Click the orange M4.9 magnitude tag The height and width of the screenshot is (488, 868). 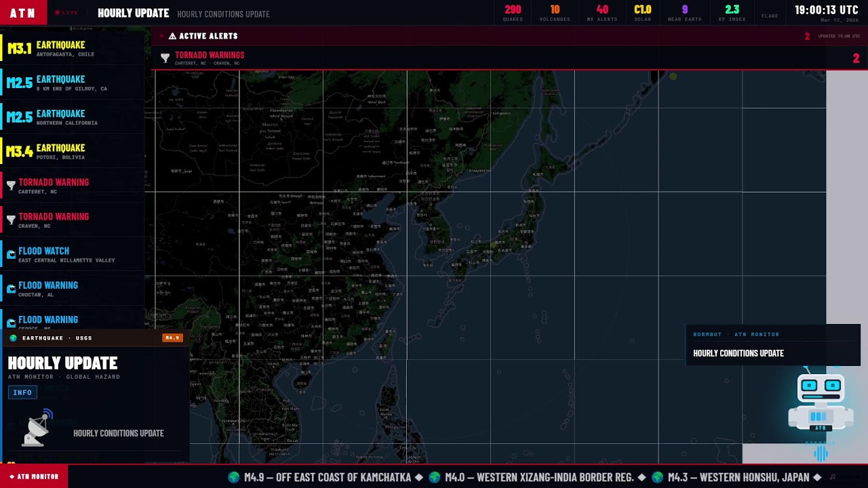click(172, 338)
